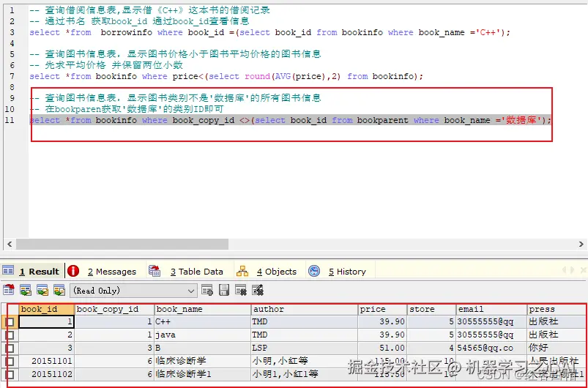Click line number 8 in the gutter
The image size is (588, 388).
(12, 87)
